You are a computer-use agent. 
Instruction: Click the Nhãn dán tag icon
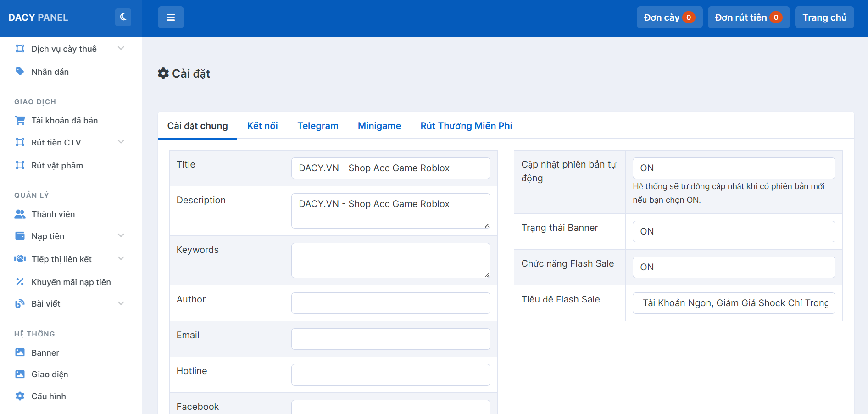[20, 72]
